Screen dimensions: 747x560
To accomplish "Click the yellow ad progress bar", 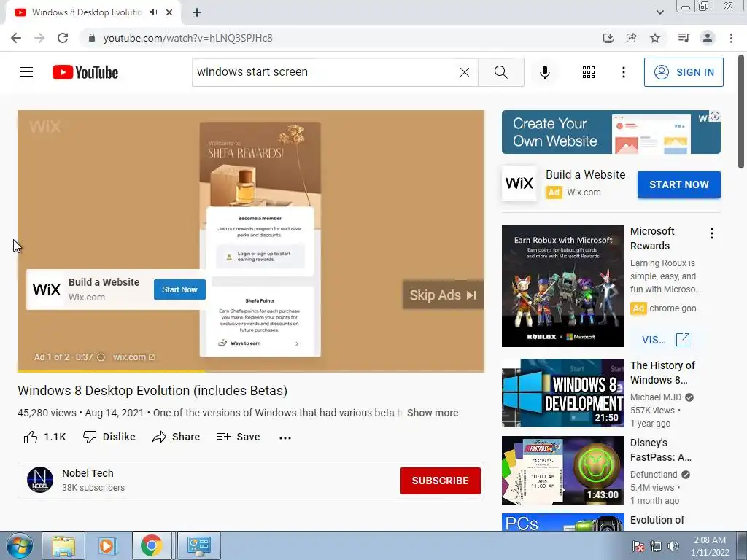I will pos(112,371).
